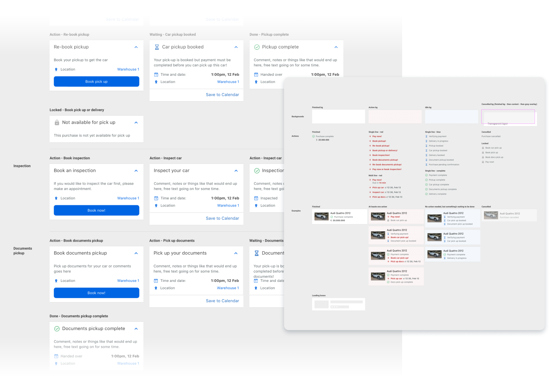Click Save to Calendar under Pick up your documents

pyautogui.click(x=222, y=301)
